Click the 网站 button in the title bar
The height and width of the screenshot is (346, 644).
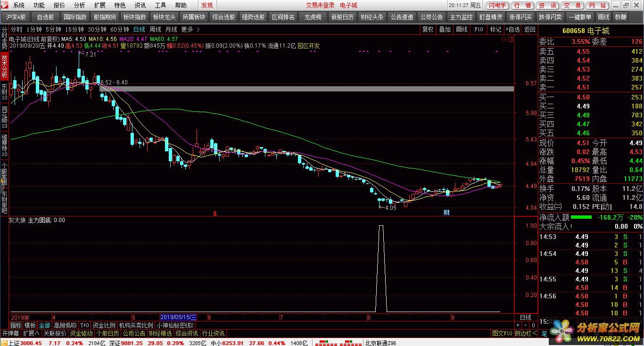597,6
